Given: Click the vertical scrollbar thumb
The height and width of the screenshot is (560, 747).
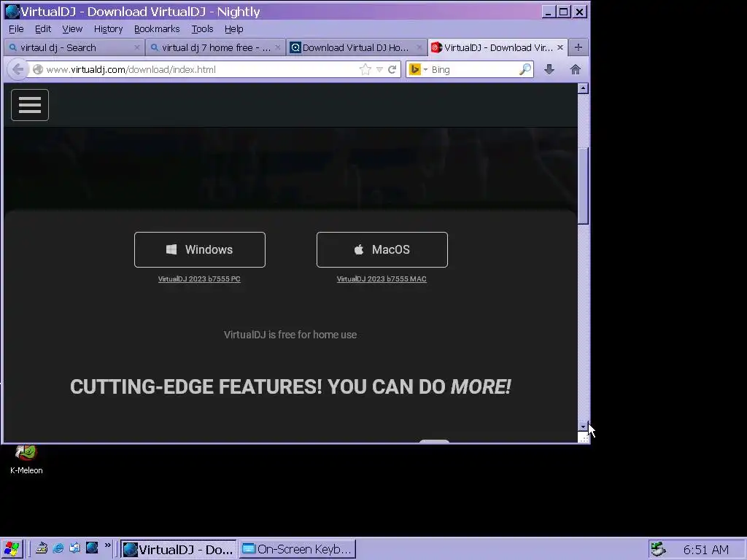Looking at the screenshot, I should click(583, 186).
